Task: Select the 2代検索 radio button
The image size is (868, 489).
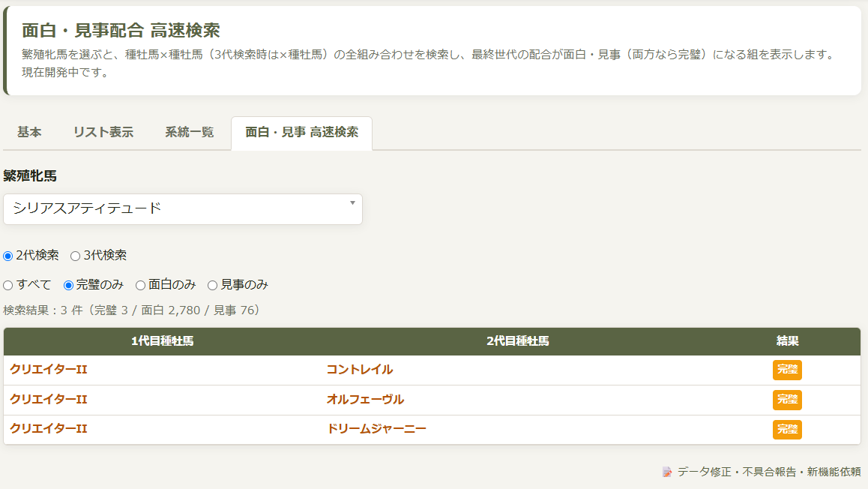Action: point(7,256)
